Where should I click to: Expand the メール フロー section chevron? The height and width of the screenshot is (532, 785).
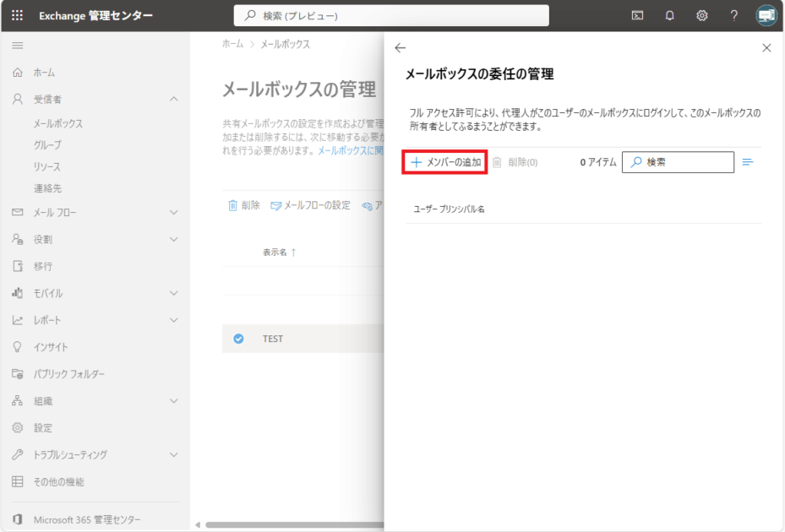click(174, 212)
